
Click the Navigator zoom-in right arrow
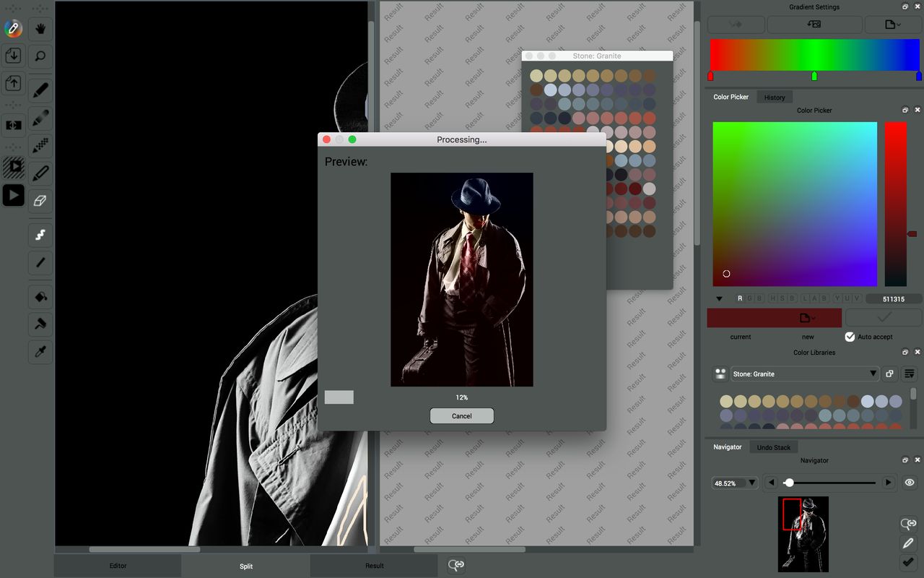click(888, 483)
